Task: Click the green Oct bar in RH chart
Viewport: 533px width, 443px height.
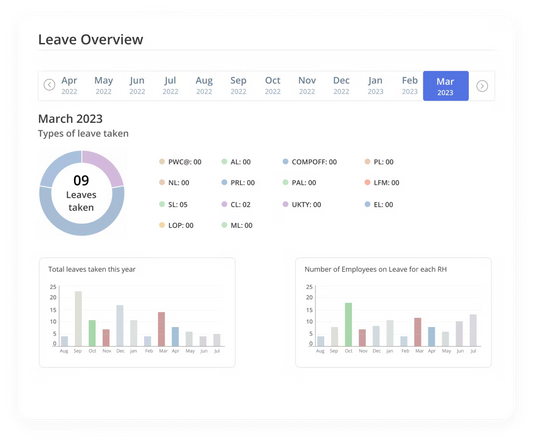Action: pos(348,325)
